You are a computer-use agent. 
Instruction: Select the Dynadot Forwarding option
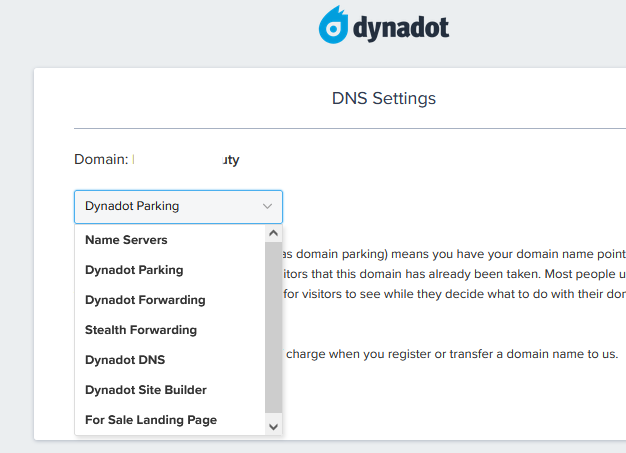point(145,300)
